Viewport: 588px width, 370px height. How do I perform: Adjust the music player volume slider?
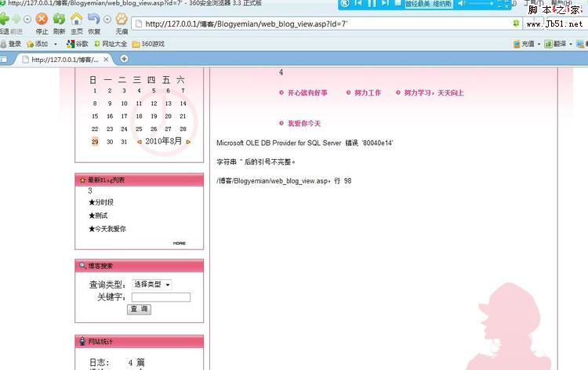coord(481,3)
